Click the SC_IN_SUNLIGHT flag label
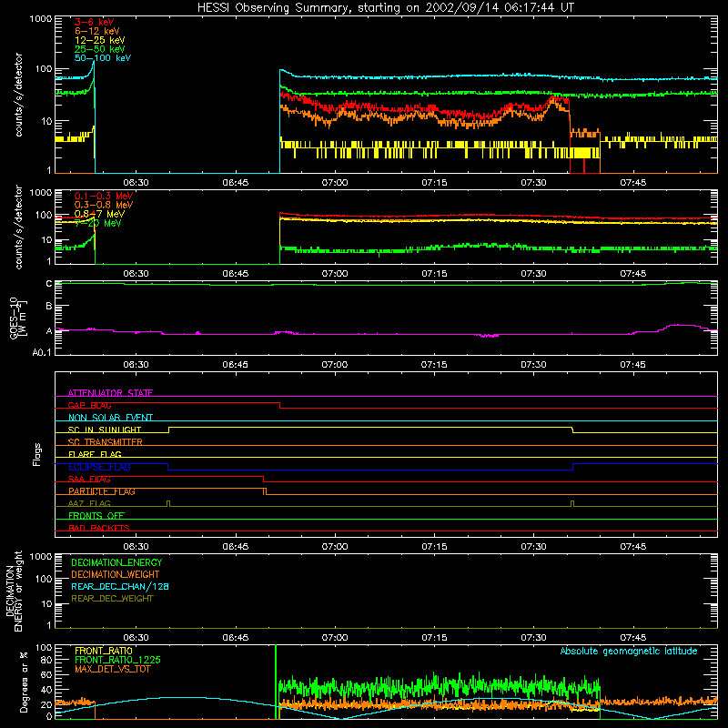 105,430
